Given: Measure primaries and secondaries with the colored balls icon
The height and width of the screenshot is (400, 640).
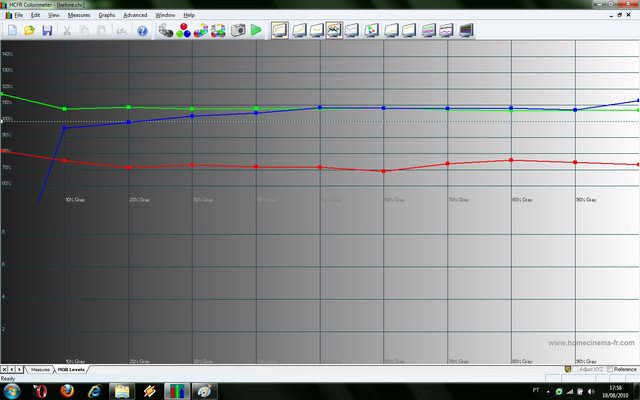Looking at the screenshot, I should (x=201, y=30).
